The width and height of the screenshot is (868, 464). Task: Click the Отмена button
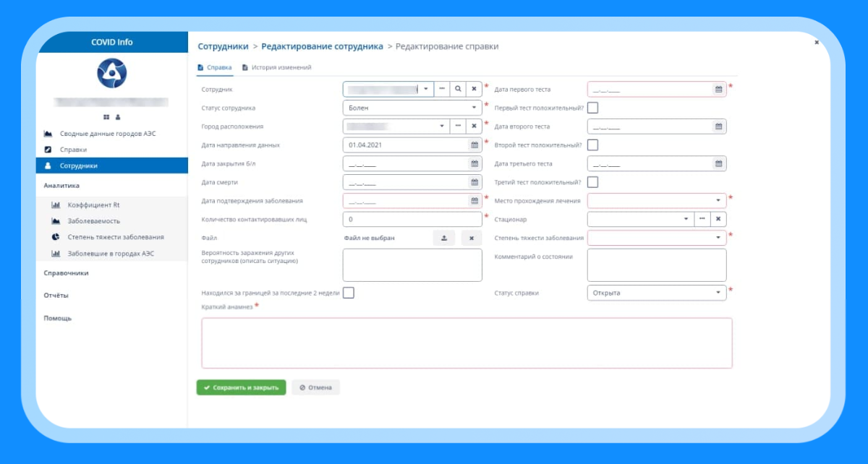click(x=315, y=387)
